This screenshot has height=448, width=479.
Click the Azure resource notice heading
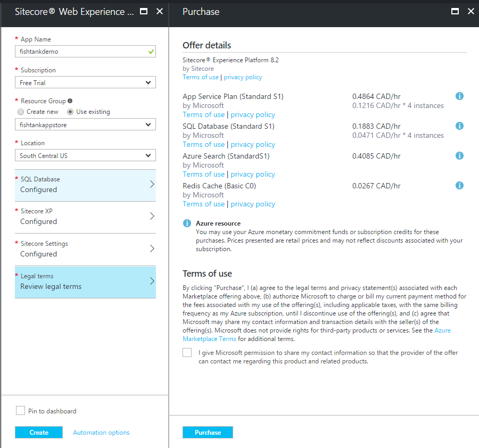coord(218,223)
